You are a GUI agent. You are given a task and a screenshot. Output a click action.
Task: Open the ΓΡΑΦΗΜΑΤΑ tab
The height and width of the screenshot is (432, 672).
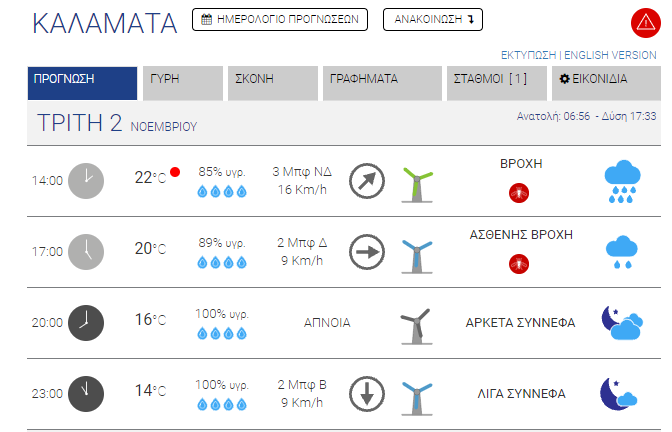(382, 83)
